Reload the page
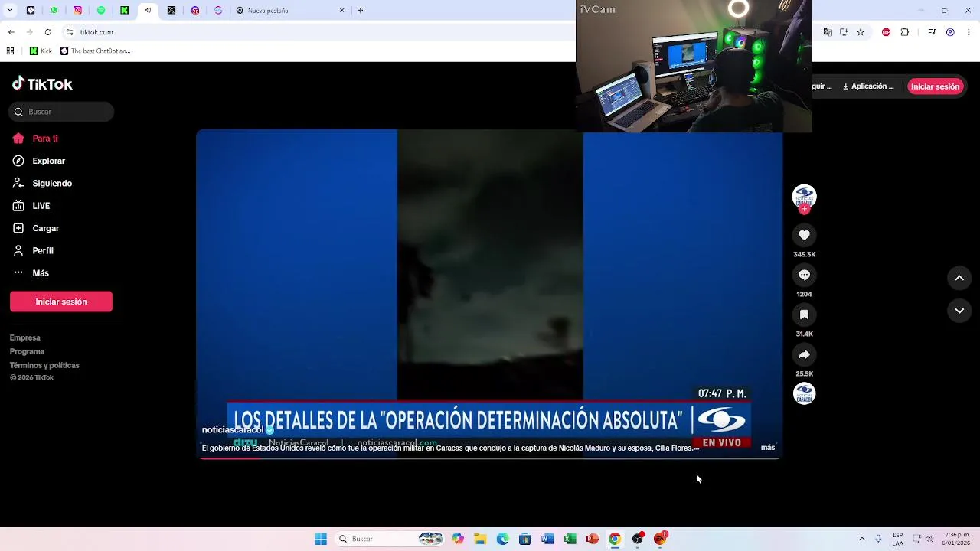This screenshot has height=551, width=980. (x=47, y=32)
